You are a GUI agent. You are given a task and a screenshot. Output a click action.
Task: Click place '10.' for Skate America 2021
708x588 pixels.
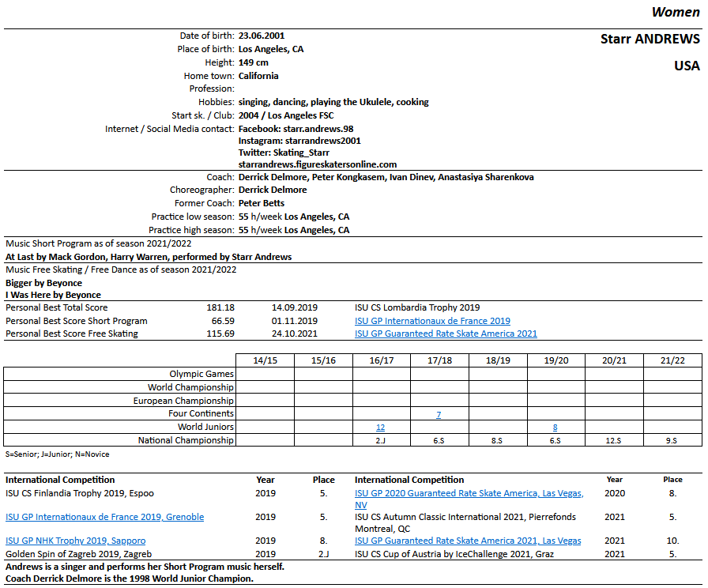coord(672,541)
